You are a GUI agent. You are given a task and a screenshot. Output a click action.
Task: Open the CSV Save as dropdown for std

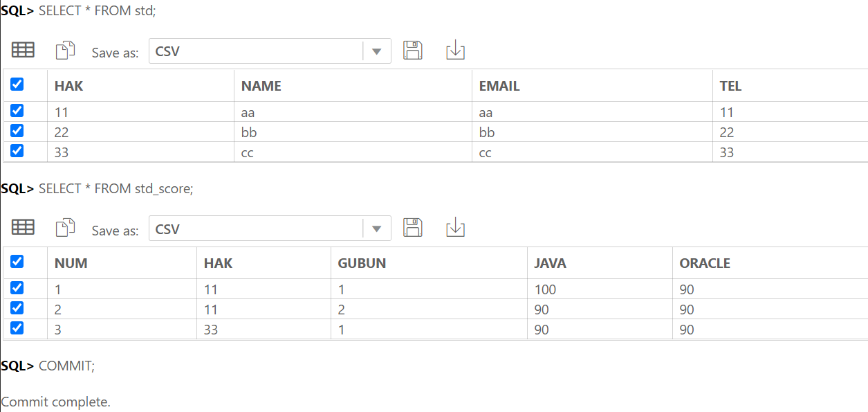coord(270,51)
